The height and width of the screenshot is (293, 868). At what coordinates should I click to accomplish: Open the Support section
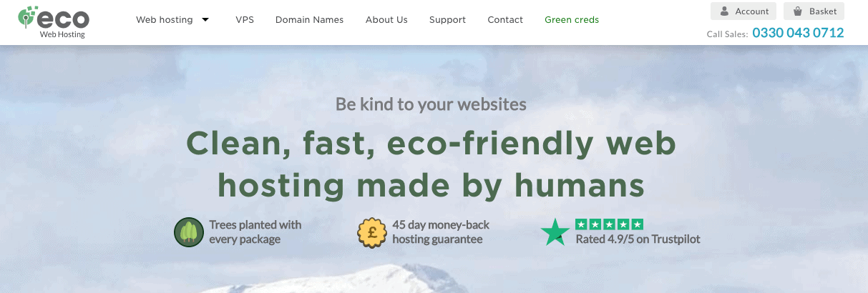(447, 20)
